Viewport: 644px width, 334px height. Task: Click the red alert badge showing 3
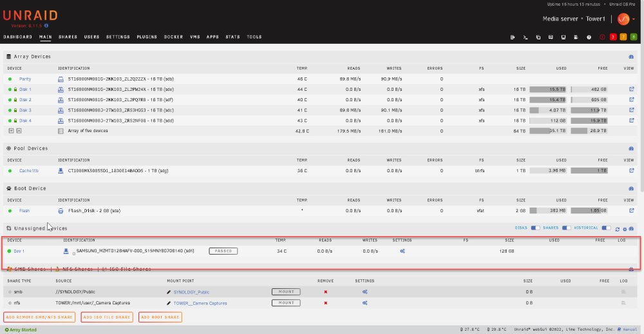[x=613, y=37]
